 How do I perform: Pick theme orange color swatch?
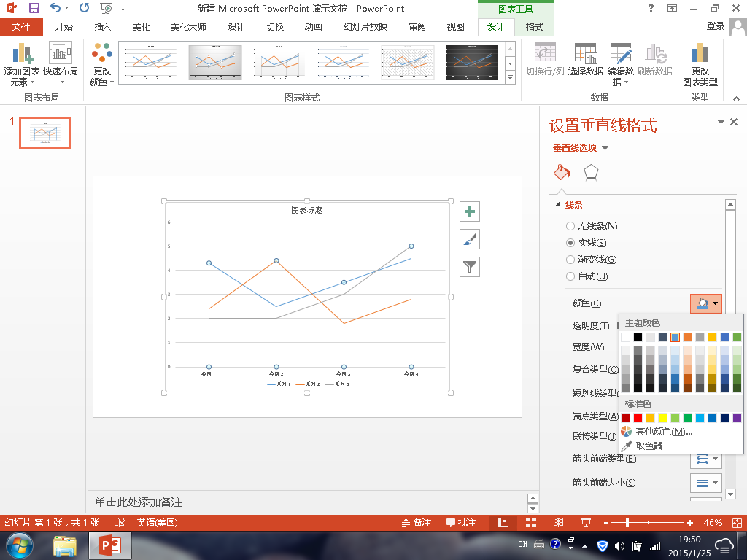pyautogui.click(x=687, y=337)
